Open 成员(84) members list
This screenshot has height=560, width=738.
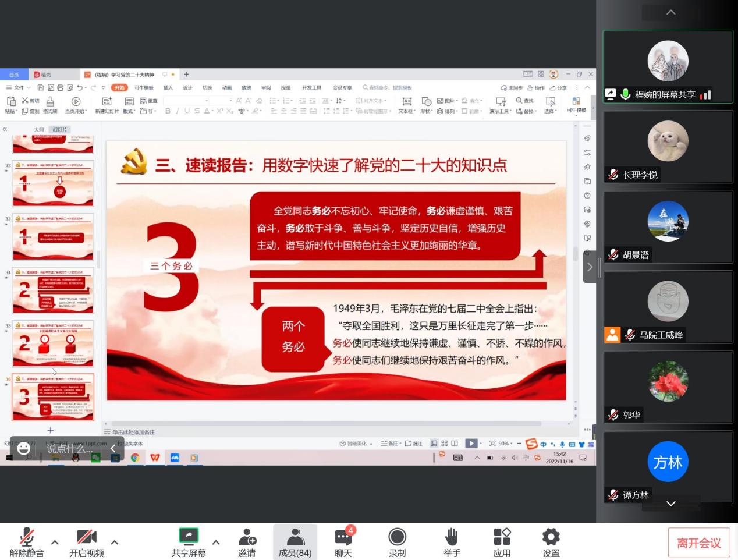click(x=295, y=542)
